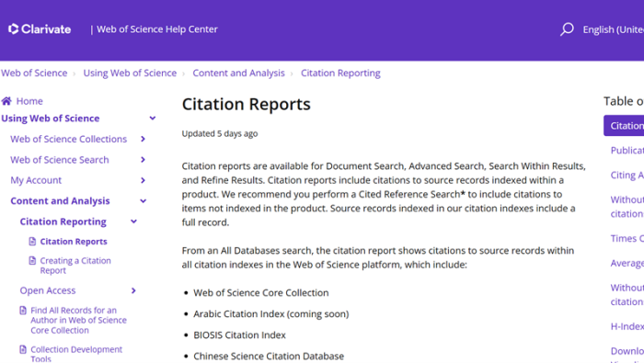644x363 pixels.
Task: Expand the My Account chevron
Action: 143,180
